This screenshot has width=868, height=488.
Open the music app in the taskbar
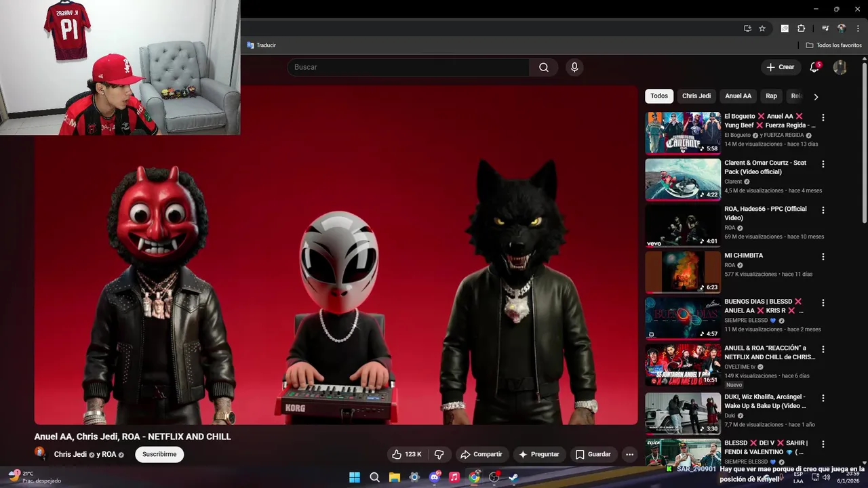click(454, 477)
